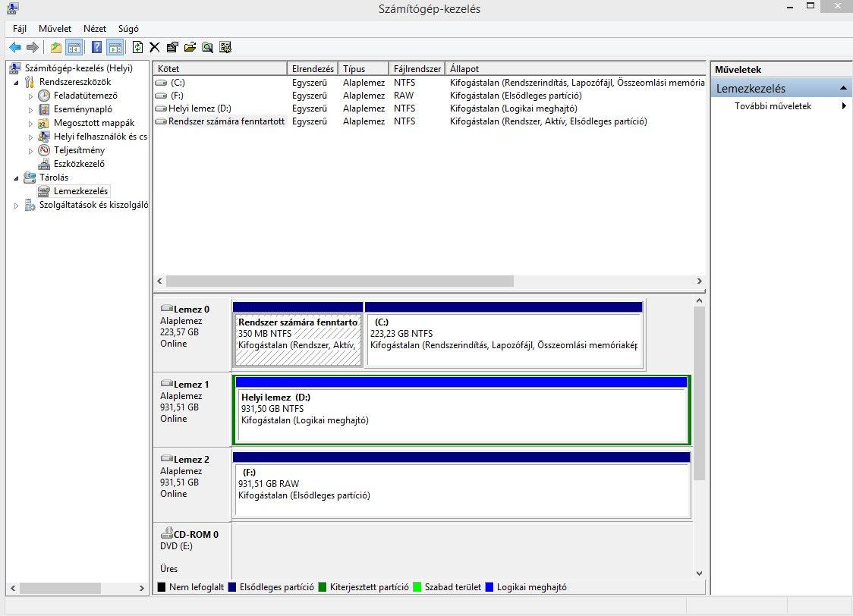Screen dimensions: 853x616
Task: Click the Feladatütemező clock icon
Action: click(44, 96)
